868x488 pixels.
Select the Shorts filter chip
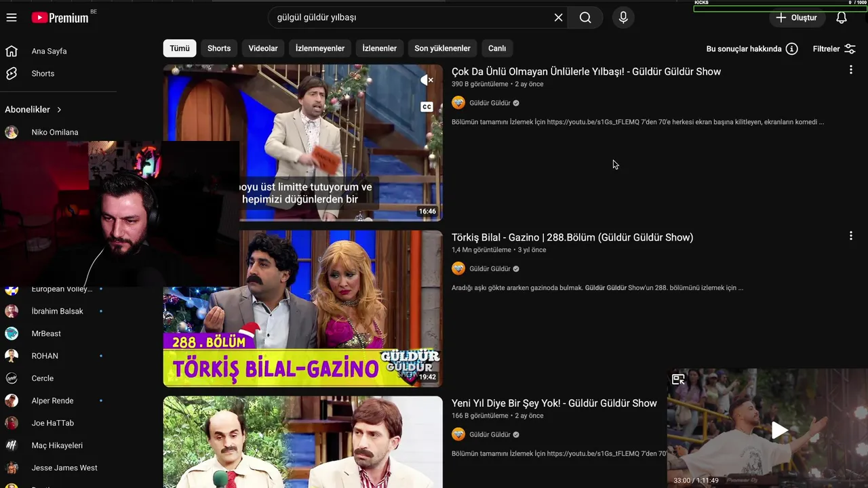click(219, 48)
